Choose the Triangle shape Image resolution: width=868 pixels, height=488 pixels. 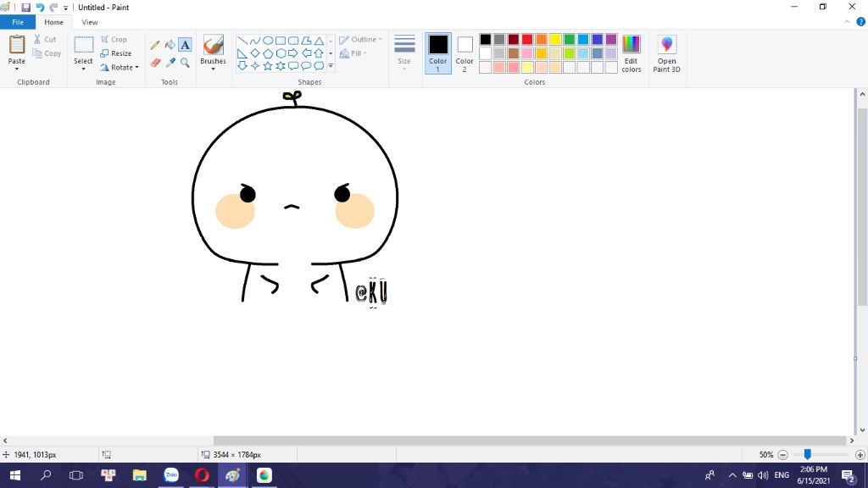click(x=319, y=41)
